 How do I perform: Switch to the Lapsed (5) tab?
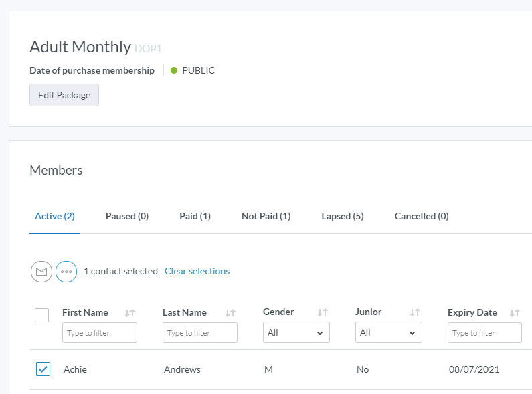click(x=343, y=216)
